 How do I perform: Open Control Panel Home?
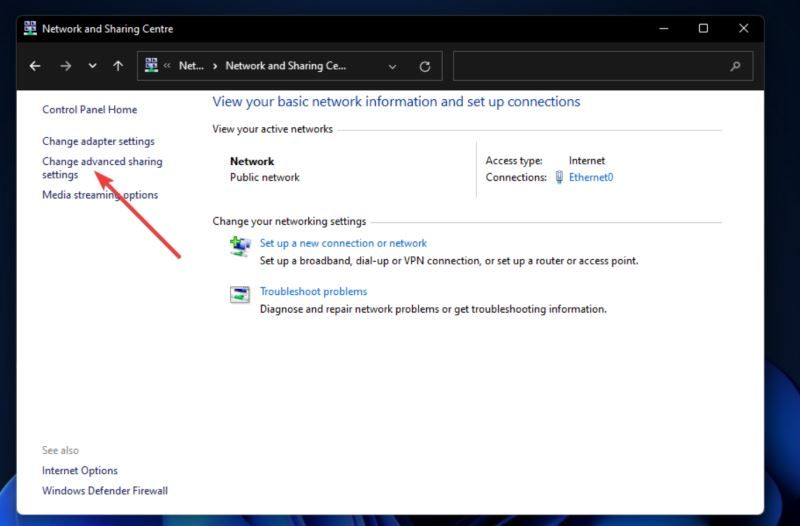click(89, 109)
